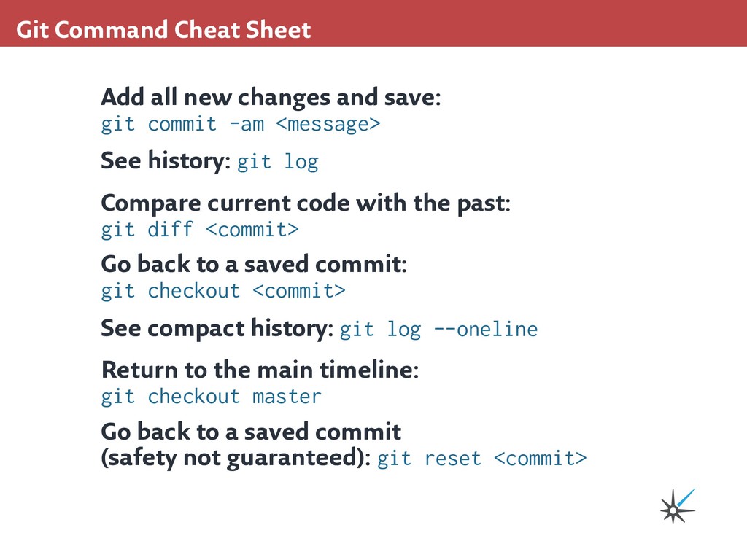The image size is (747, 560).
Task: Click 'Add all new changes and save' heading
Action: [270, 96]
